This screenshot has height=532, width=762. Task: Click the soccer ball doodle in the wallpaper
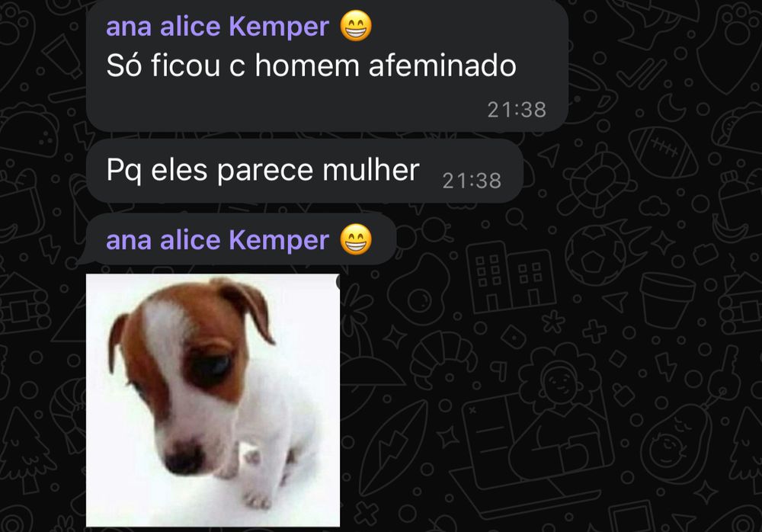tap(594, 255)
